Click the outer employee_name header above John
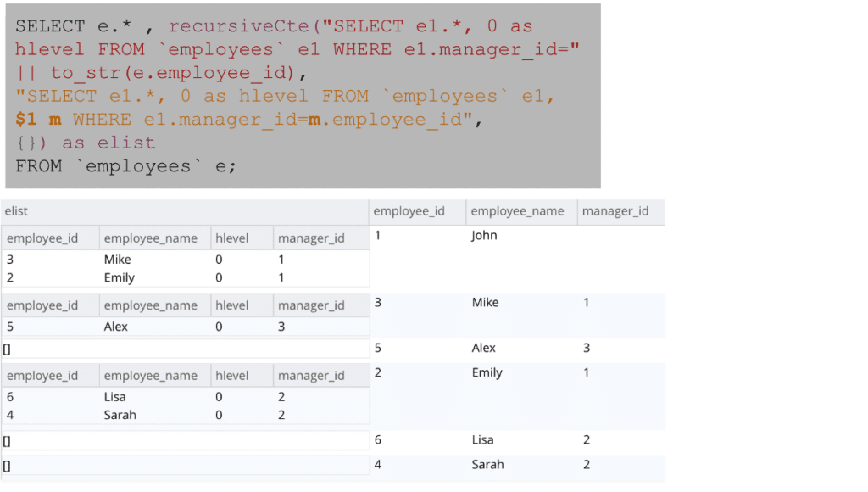The width and height of the screenshot is (868, 492). 517,211
